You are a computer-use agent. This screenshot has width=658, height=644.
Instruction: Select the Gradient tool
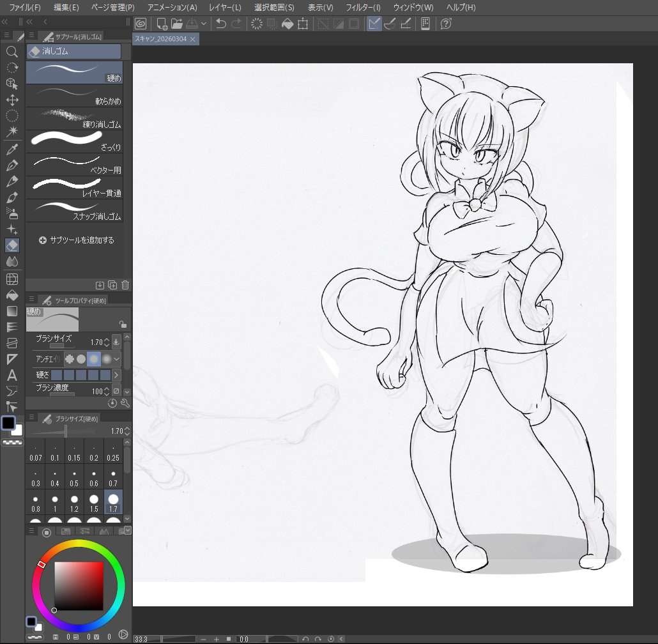pos(11,311)
